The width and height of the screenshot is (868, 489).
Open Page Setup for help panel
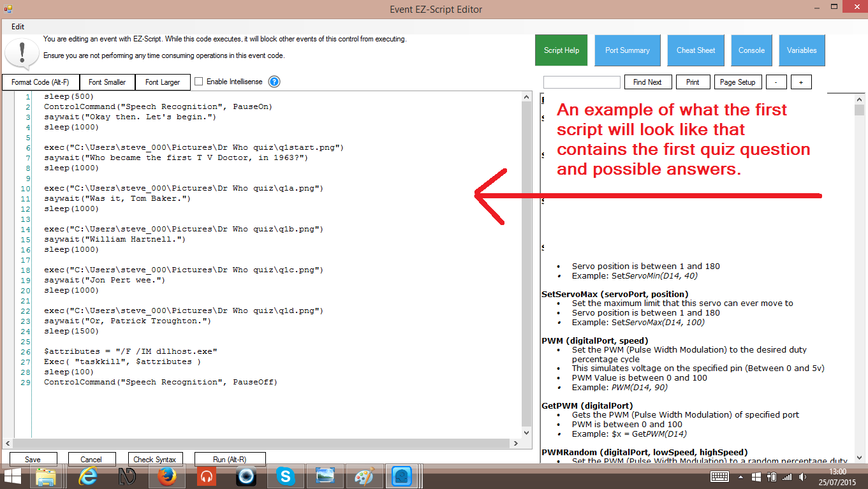point(738,82)
